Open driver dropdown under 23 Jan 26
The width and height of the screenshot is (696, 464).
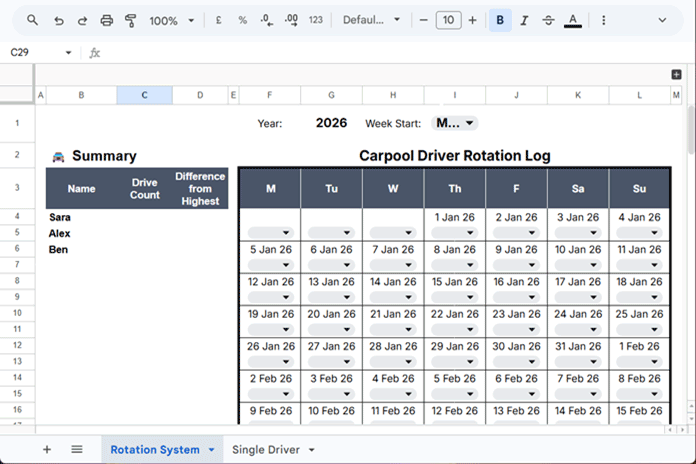(x=516, y=329)
